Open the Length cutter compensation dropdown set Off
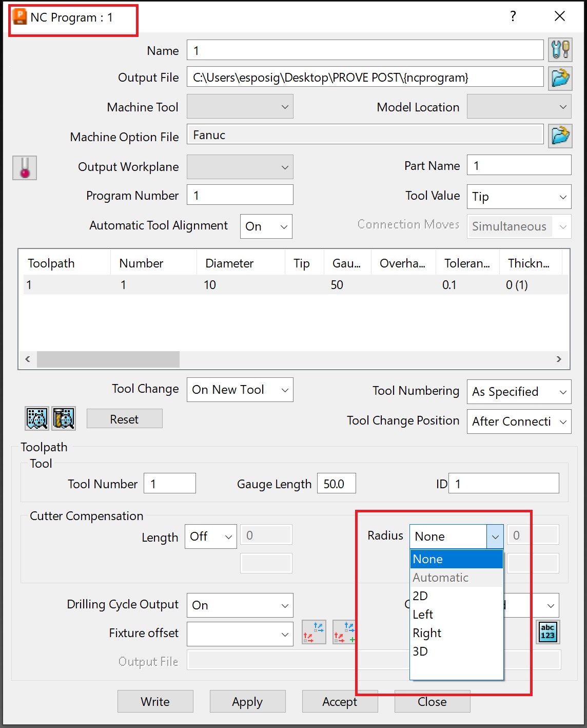Viewport: 587px width, 728px height. (x=210, y=536)
